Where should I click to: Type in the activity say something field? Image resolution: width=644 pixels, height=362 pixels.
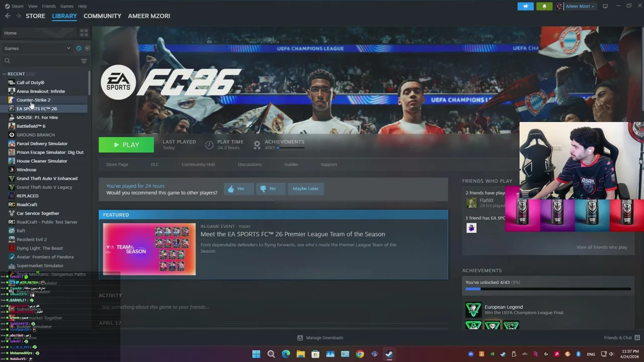coord(155,307)
